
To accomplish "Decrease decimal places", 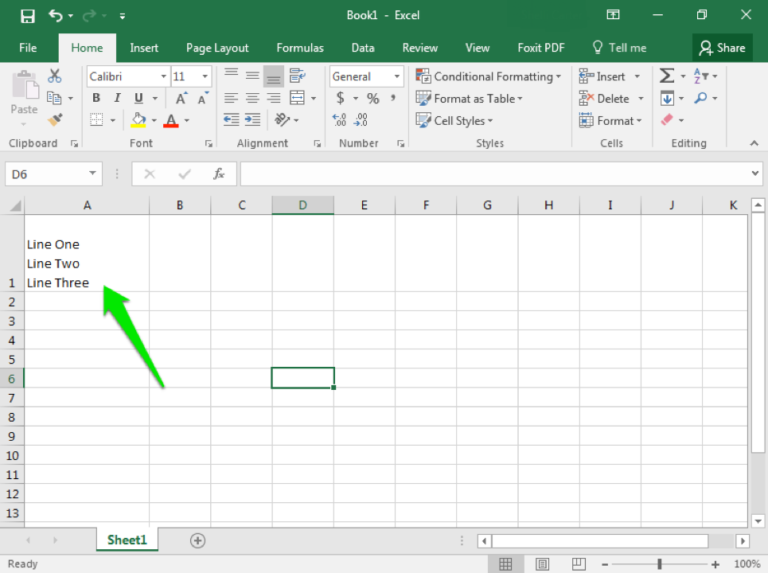I will point(361,119).
